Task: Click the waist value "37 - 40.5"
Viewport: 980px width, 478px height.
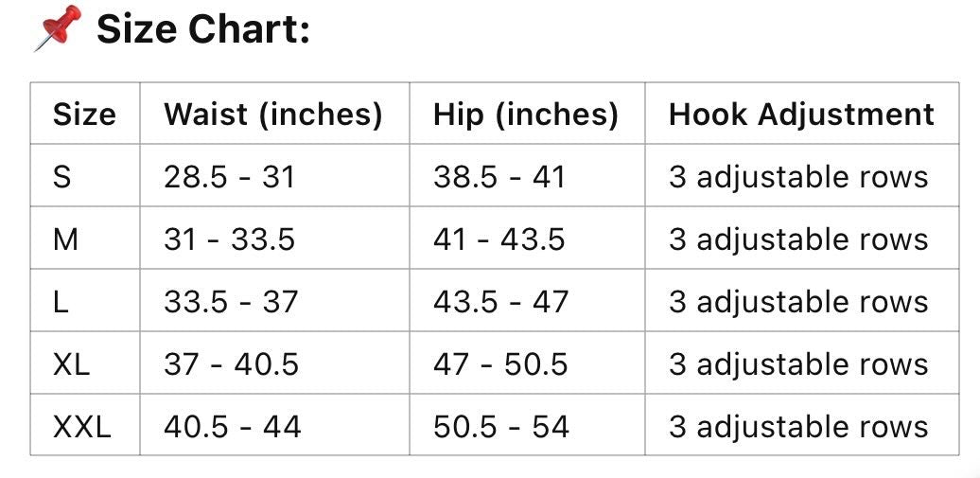Action: pos(232,364)
